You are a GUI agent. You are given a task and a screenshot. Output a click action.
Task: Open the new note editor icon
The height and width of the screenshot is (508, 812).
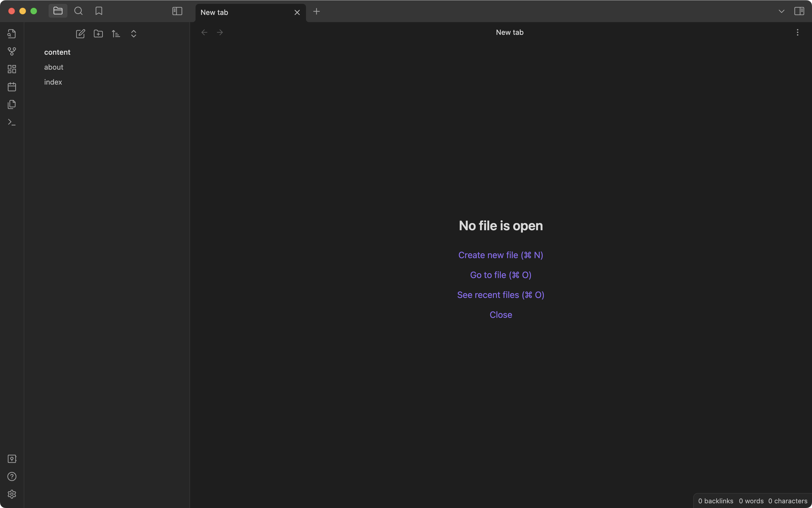pyautogui.click(x=81, y=34)
